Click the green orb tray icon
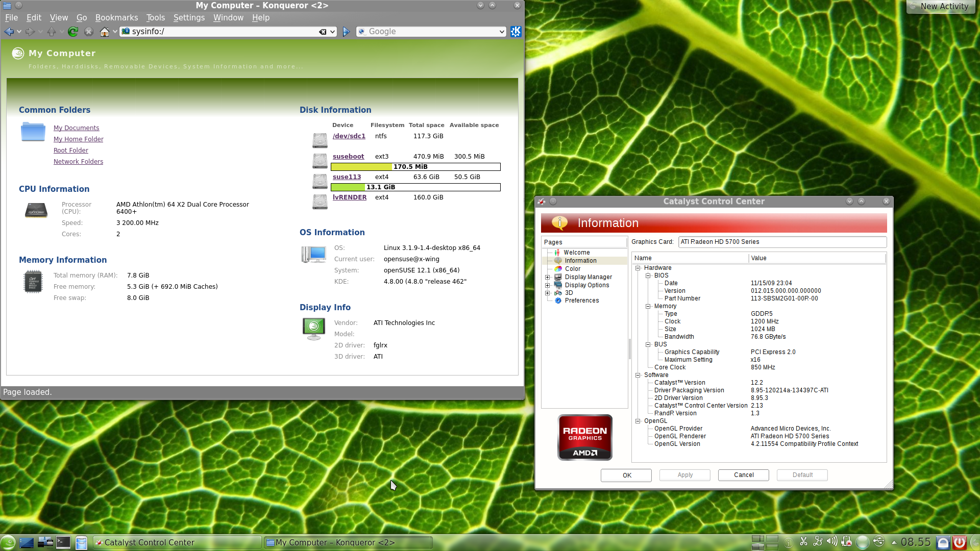 [863, 542]
